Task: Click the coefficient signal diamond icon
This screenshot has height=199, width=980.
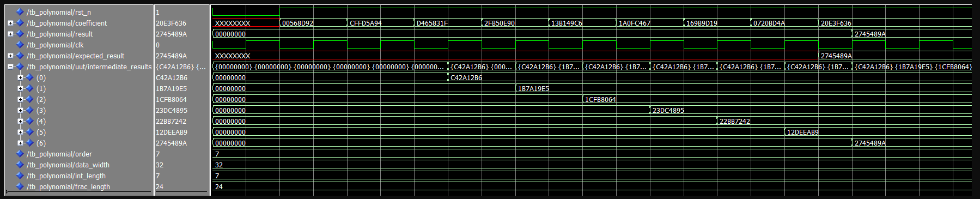Action: pos(20,23)
